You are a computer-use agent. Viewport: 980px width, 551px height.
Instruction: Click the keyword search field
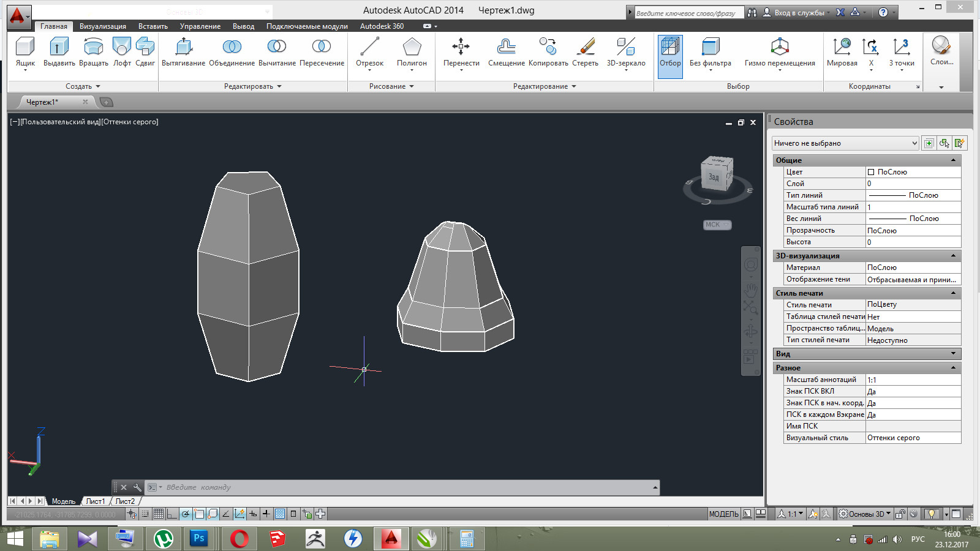click(688, 13)
